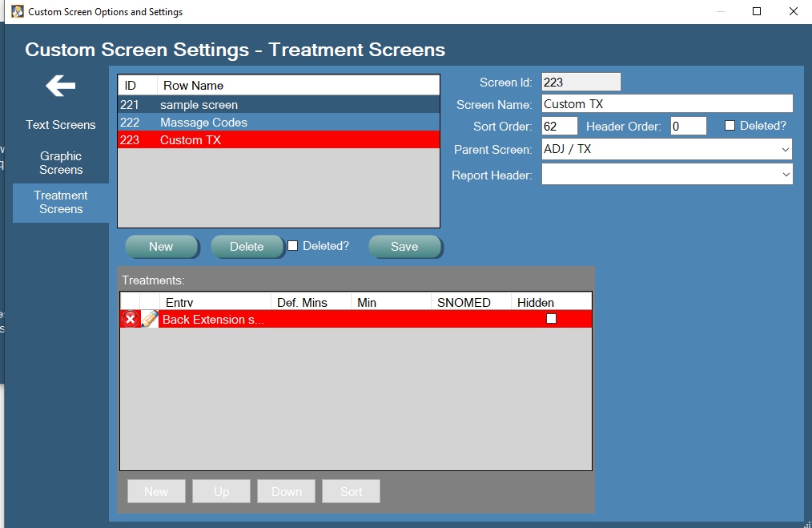Click the New screen button
Image resolution: width=812 pixels, height=528 pixels.
tap(161, 247)
